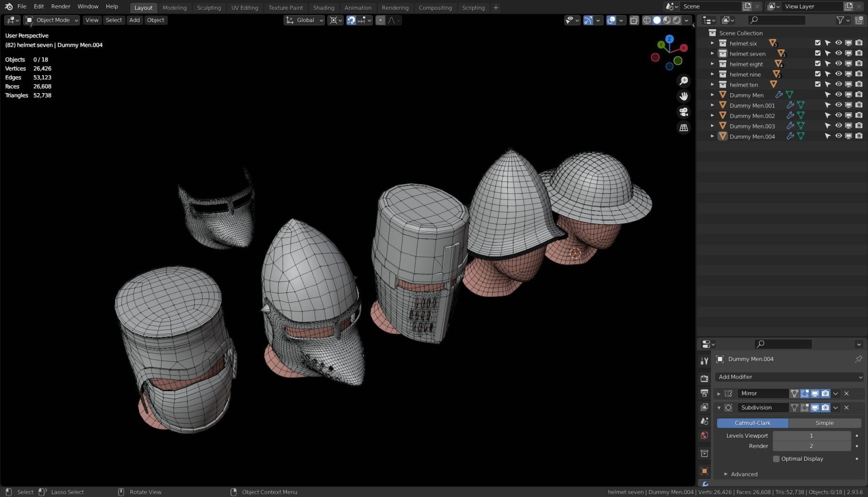
Task: Open Collection properties tab icon
Action: pos(704,453)
